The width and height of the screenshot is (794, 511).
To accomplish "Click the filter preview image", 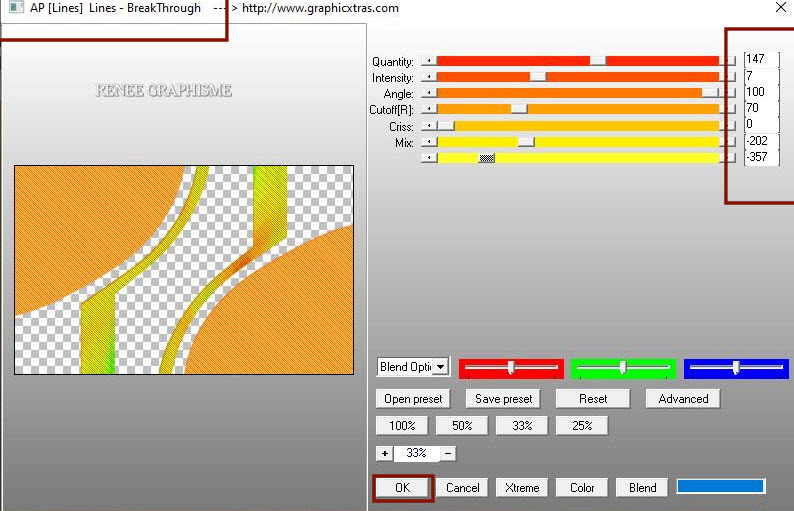I will [184, 270].
